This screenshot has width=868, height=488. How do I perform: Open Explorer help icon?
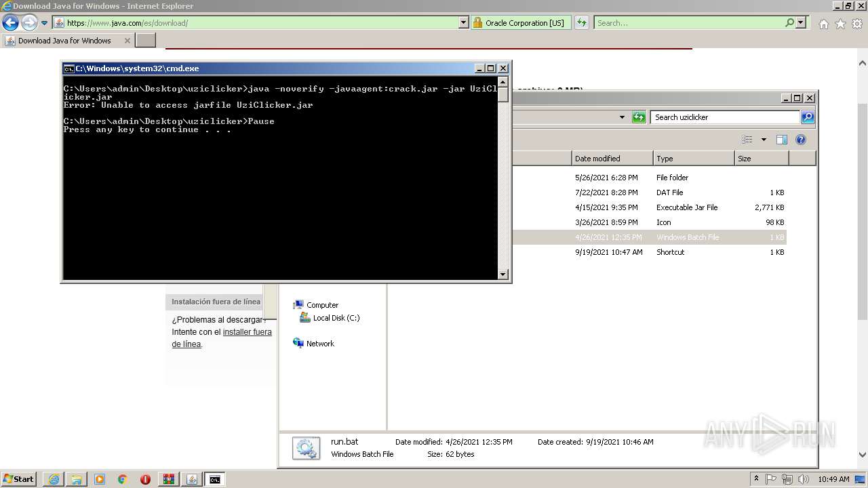(x=801, y=140)
